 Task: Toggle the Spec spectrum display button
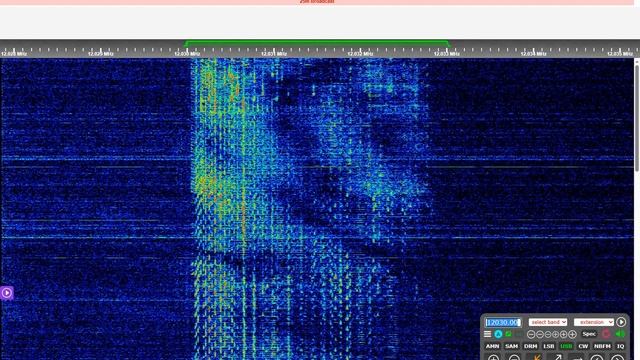tap(589, 334)
